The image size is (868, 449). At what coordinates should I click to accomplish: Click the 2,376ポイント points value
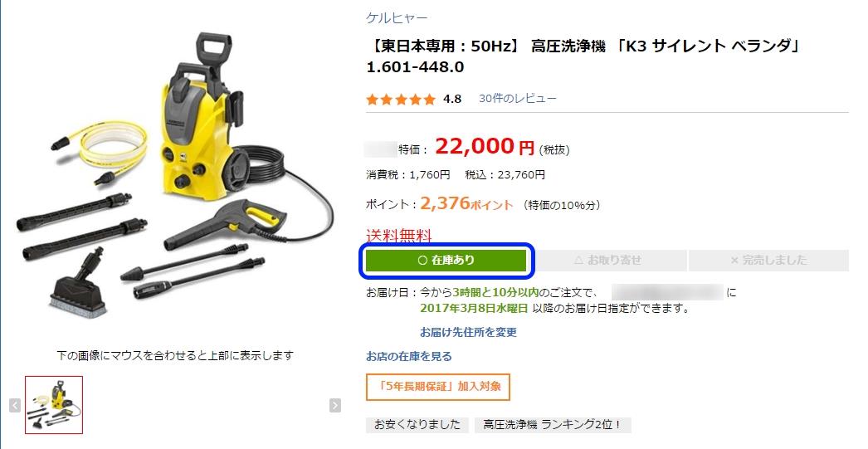tap(466, 203)
